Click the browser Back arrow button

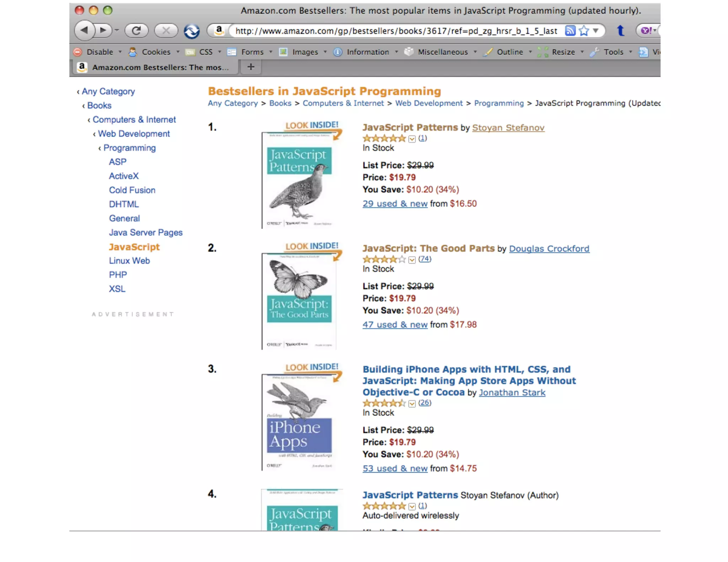(84, 31)
